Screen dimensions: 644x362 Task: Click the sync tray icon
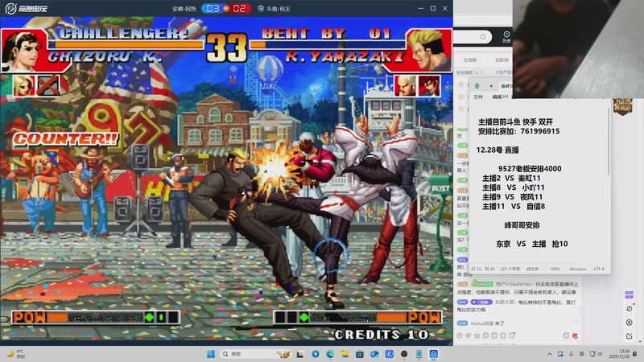(x=560, y=354)
